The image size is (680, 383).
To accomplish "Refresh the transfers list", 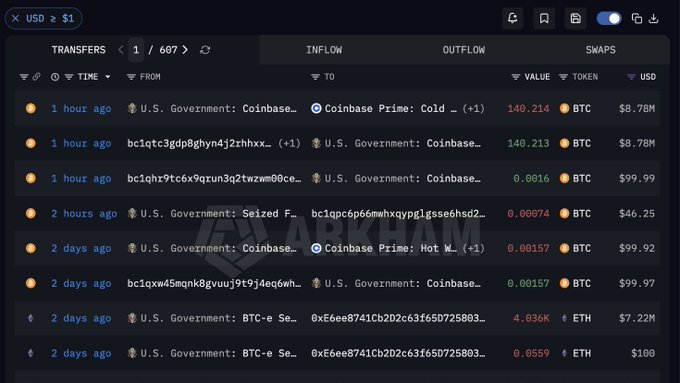I will pyautogui.click(x=205, y=50).
